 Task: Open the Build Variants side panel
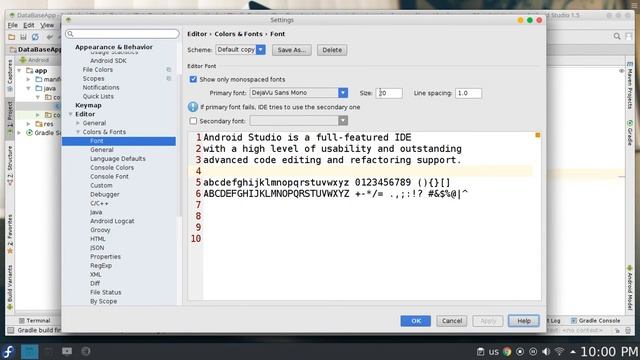10,287
